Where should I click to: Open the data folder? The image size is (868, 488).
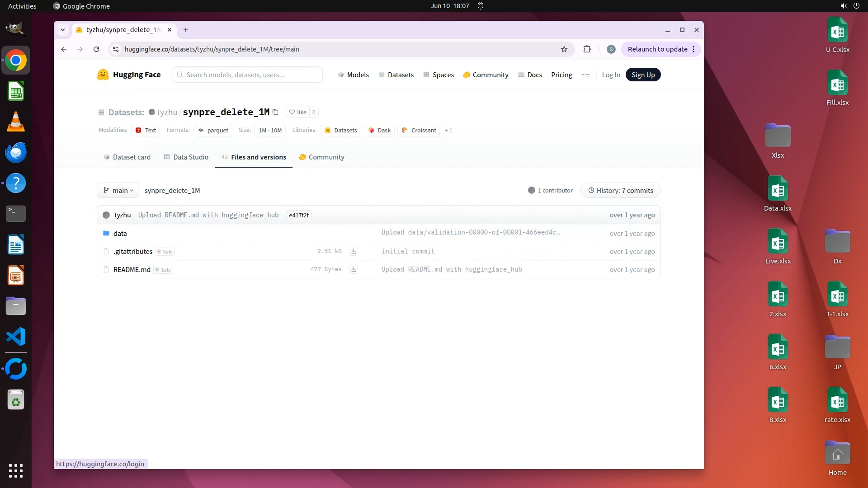pos(120,234)
